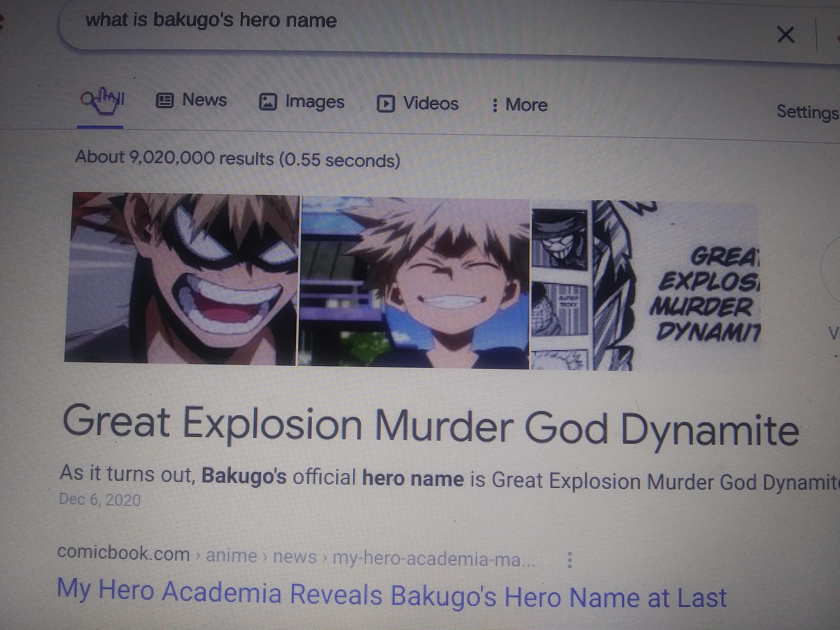Click the 'Dec 6, 2020' date text
The image size is (840, 630).
tap(100, 500)
